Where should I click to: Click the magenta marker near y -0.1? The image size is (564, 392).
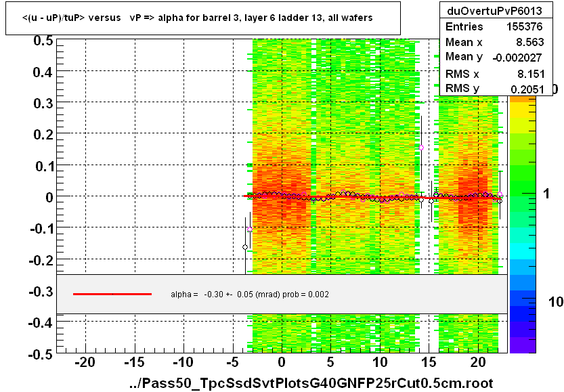tap(250, 229)
